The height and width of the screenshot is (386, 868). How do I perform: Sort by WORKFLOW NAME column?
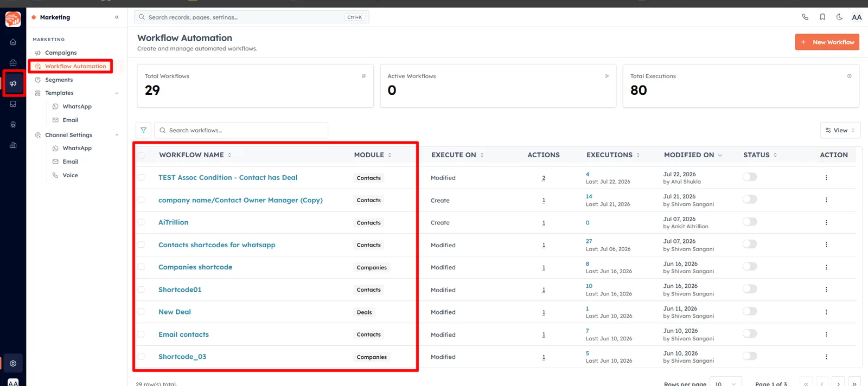click(195, 155)
